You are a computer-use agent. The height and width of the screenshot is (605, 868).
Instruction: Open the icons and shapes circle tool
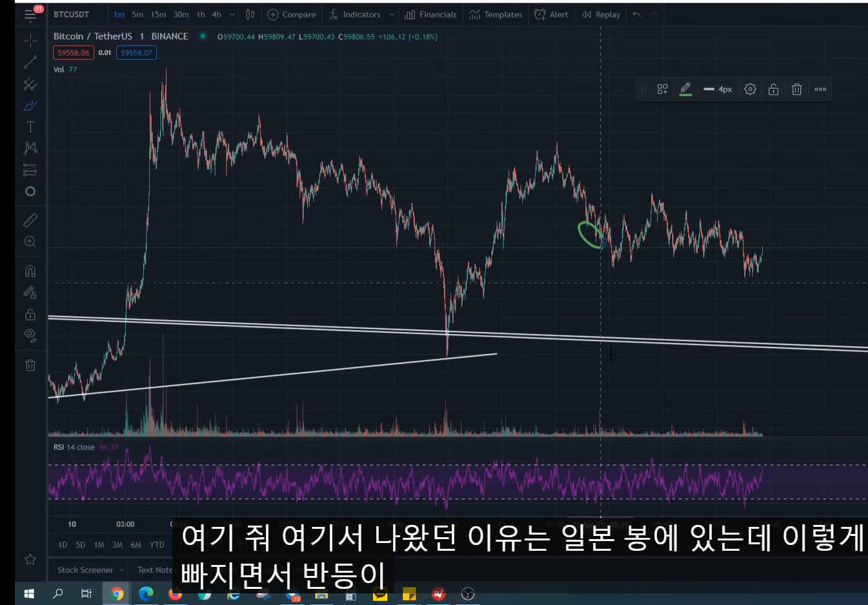pyautogui.click(x=30, y=192)
